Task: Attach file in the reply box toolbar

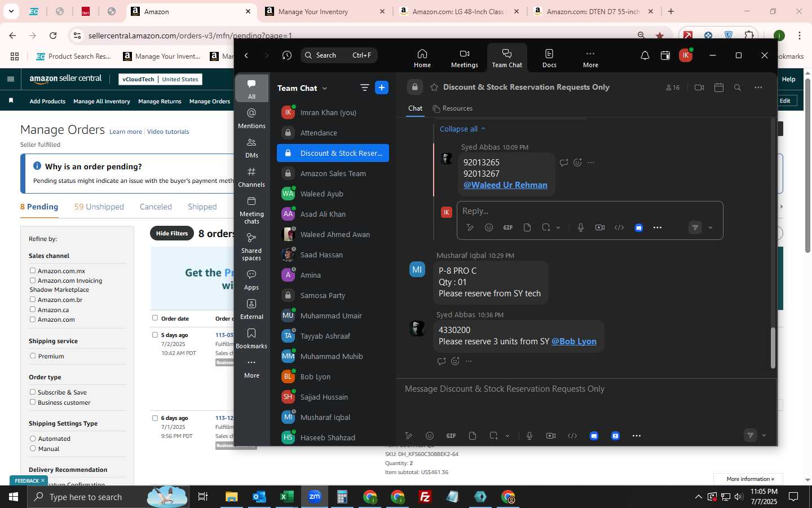Action: 527,227
